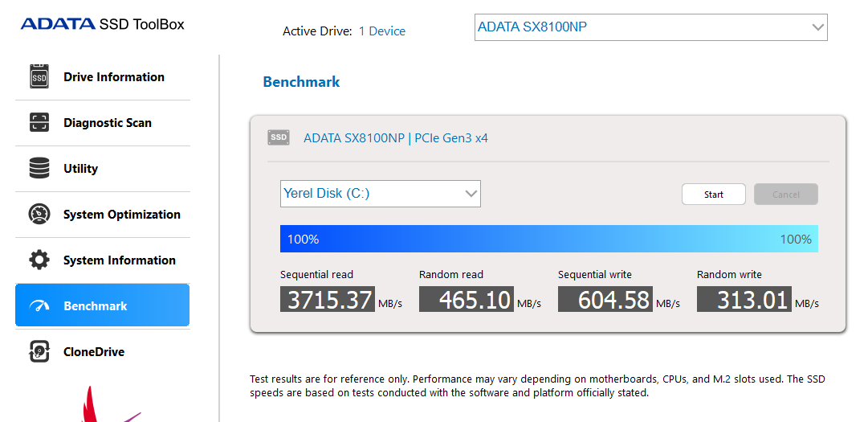Open the ADATA SX8100NP active drive dropdown
This screenshot has height=422, width=868.
coord(651,27)
